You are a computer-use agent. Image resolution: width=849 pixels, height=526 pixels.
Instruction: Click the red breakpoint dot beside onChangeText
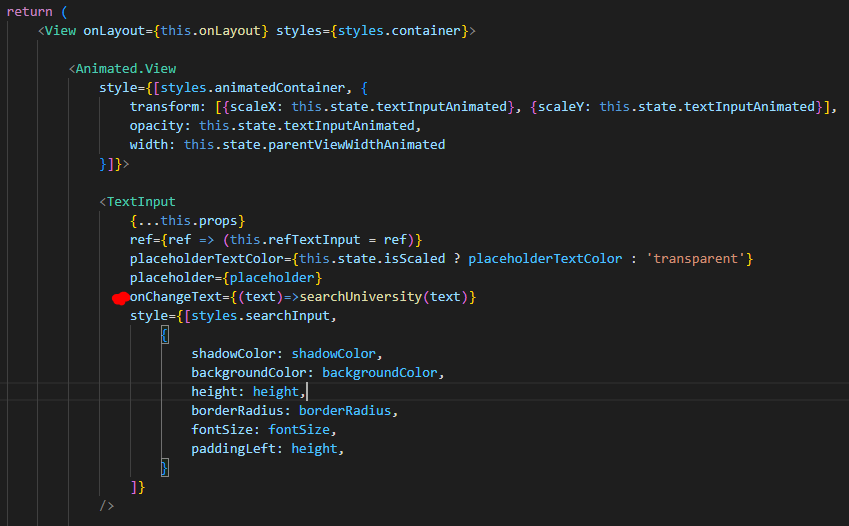coord(120,297)
